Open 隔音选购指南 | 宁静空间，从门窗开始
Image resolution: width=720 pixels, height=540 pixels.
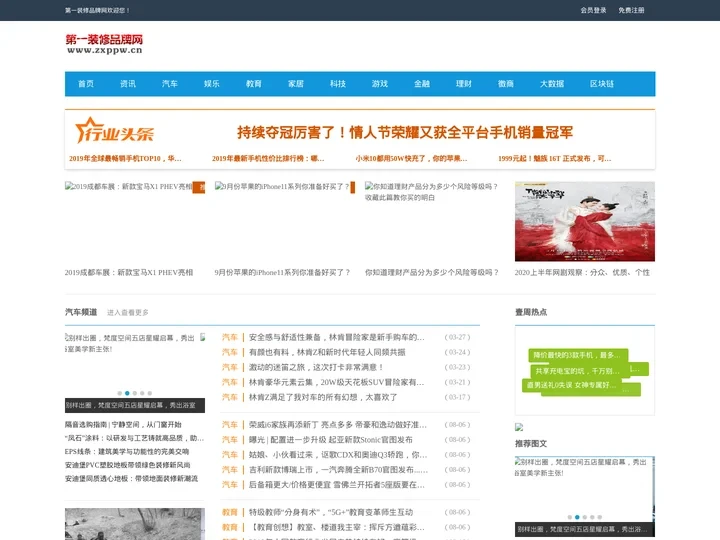(x=123, y=424)
